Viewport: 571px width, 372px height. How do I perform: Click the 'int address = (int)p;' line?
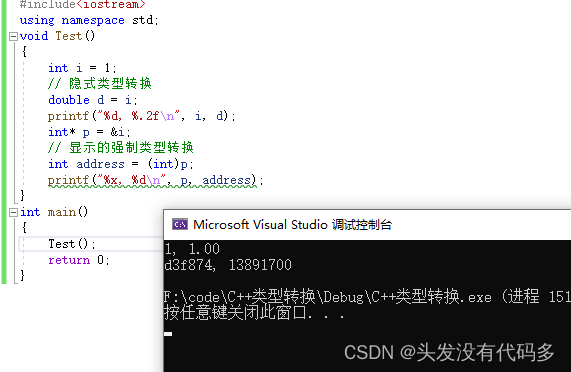(121, 164)
